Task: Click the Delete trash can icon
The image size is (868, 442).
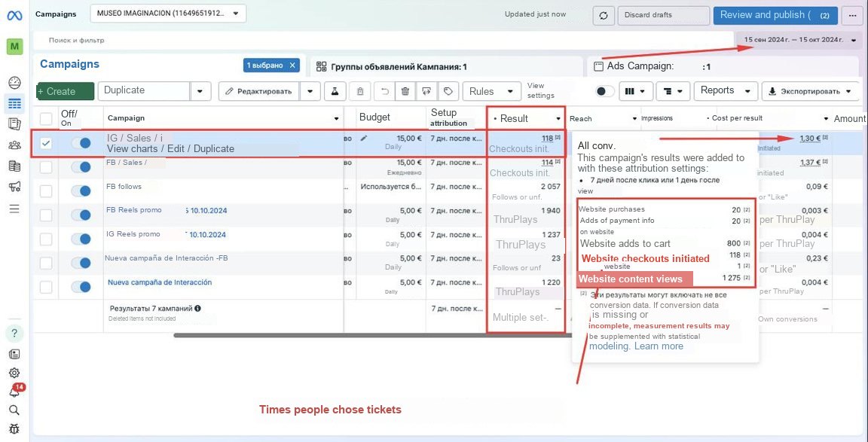Action: (405, 91)
